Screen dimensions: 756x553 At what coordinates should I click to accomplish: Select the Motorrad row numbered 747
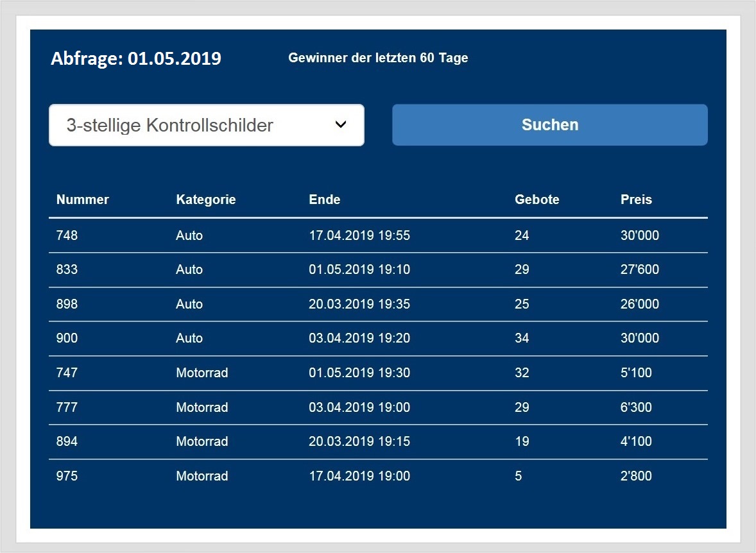378,373
